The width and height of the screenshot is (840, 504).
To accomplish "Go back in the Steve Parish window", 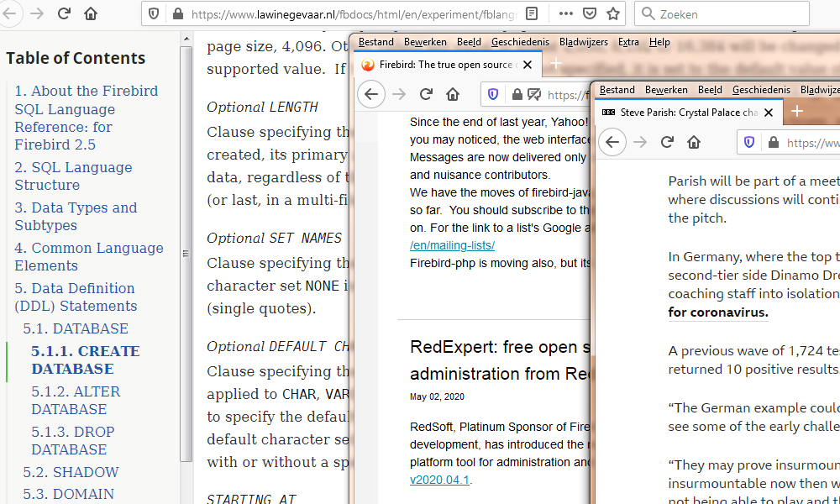I will [612, 142].
